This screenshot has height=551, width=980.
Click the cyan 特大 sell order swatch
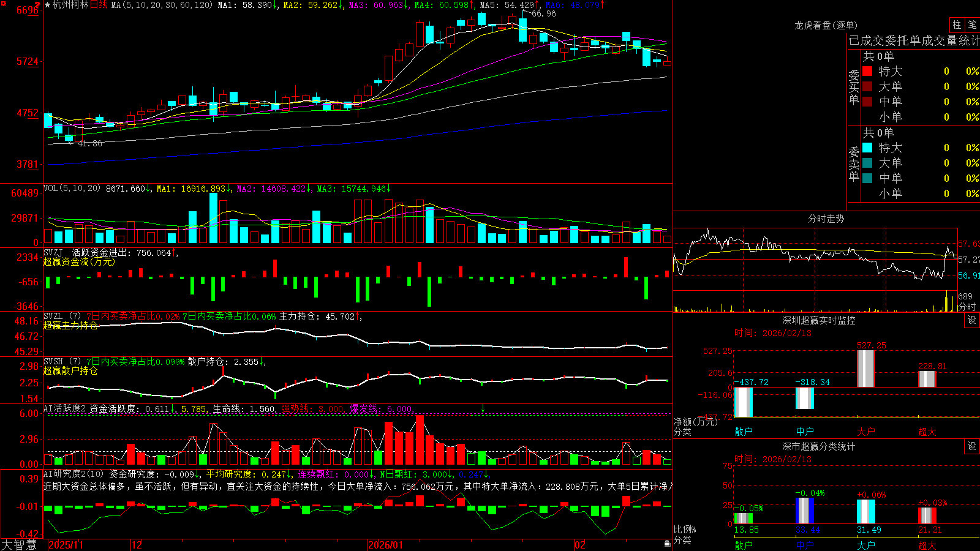tap(867, 148)
